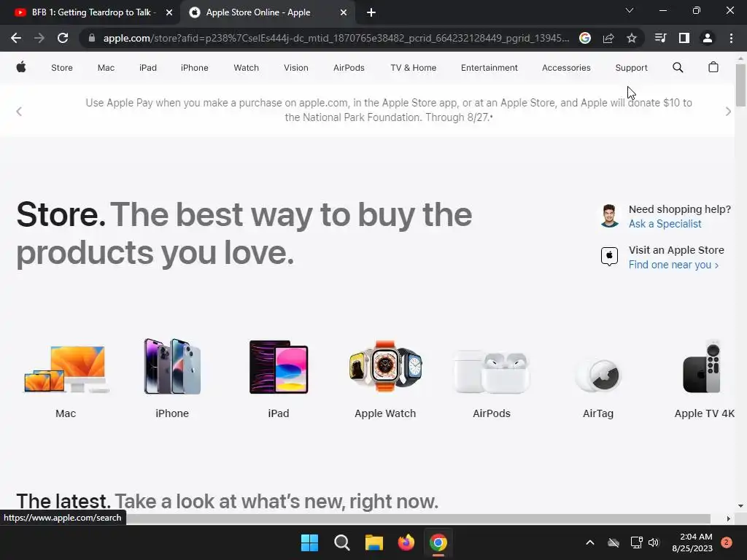Launch Firefox from taskbar

(x=406, y=542)
